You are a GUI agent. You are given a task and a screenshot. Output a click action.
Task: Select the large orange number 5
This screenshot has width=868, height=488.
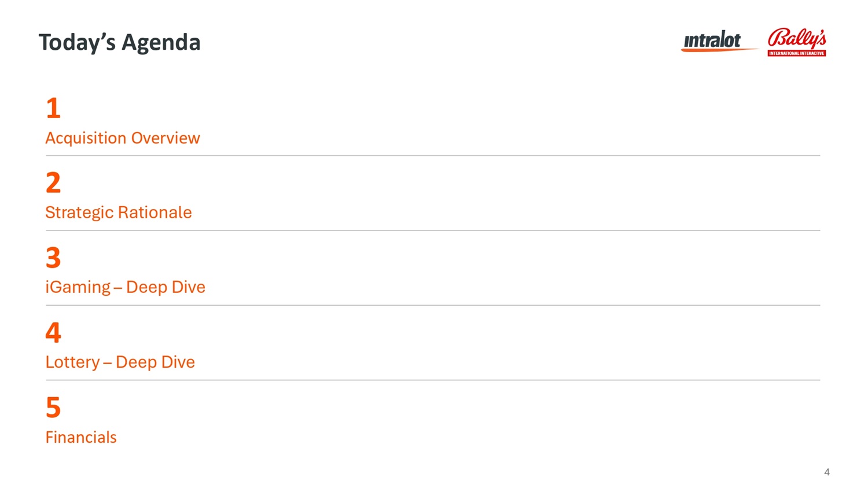coord(53,408)
